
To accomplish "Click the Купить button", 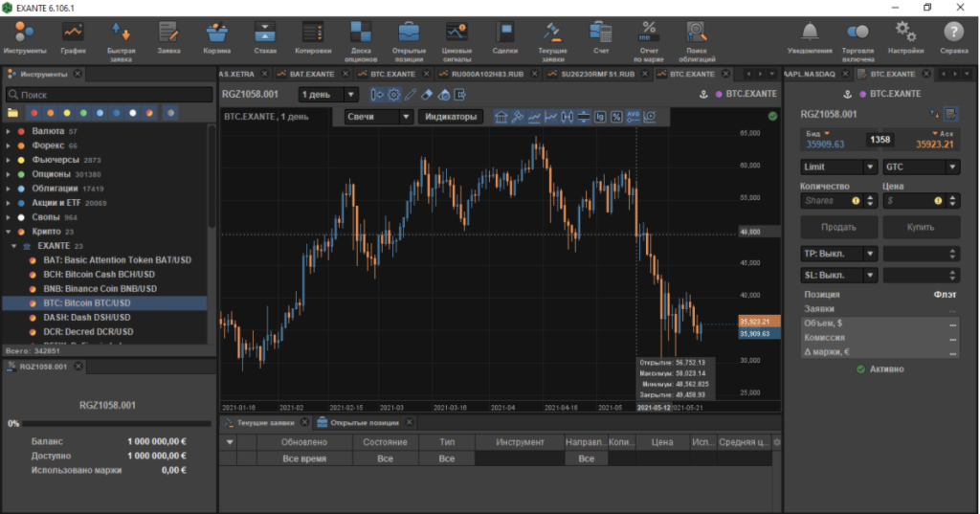I will (x=921, y=228).
